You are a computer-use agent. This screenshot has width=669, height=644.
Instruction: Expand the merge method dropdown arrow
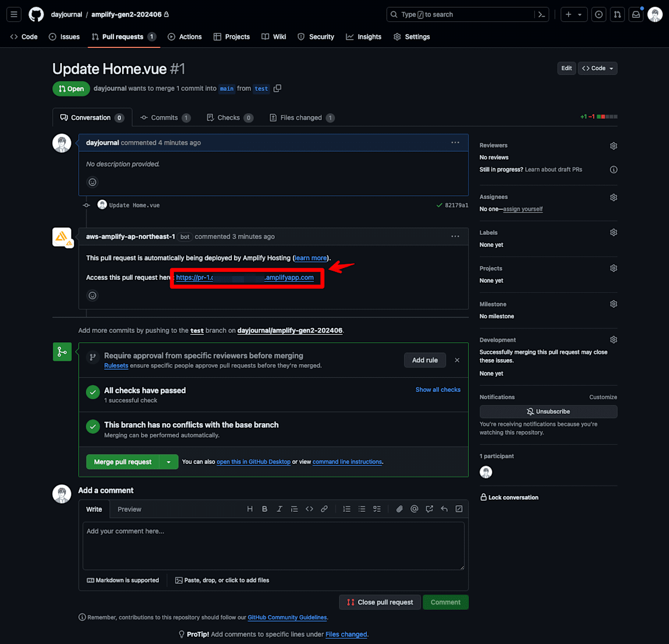(x=169, y=462)
